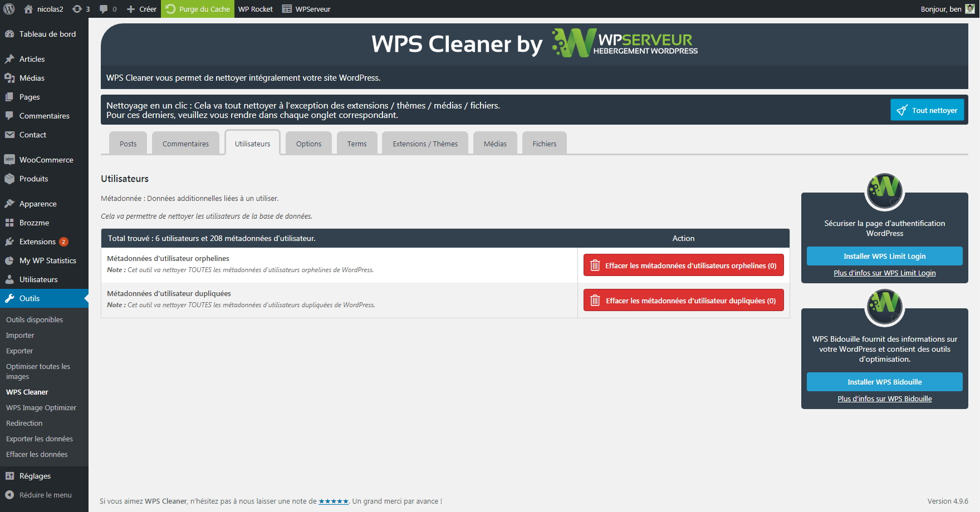The width and height of the screenshot is (980, 512).
Task: Open the Options tab
Action: [308, 144]
